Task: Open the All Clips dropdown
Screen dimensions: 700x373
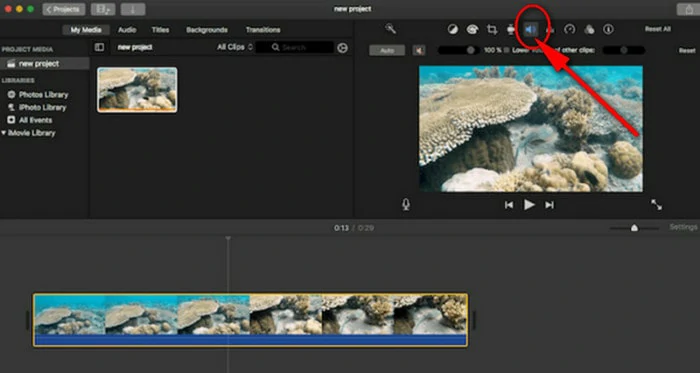Action: tap(234, 47)
